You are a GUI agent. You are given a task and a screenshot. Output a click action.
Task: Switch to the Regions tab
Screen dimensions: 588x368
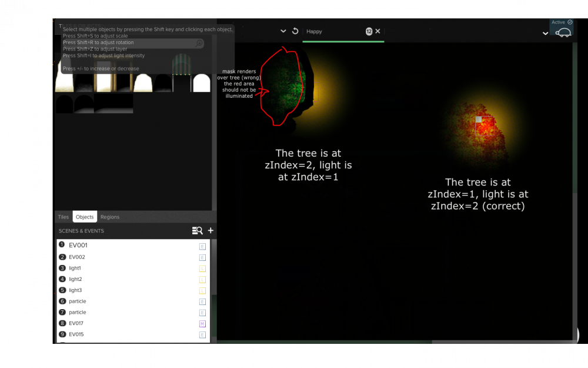pyautogui.click(x=110, y=217)
